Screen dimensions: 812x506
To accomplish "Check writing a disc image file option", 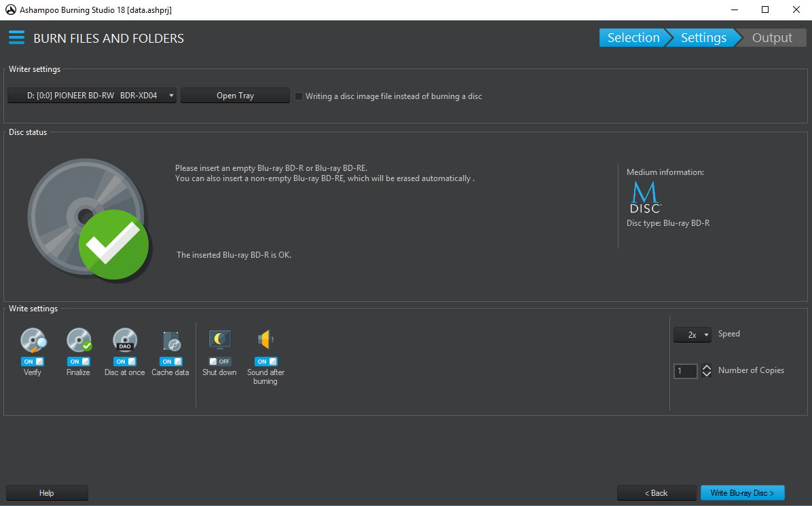I will click(x=299, y=96).
